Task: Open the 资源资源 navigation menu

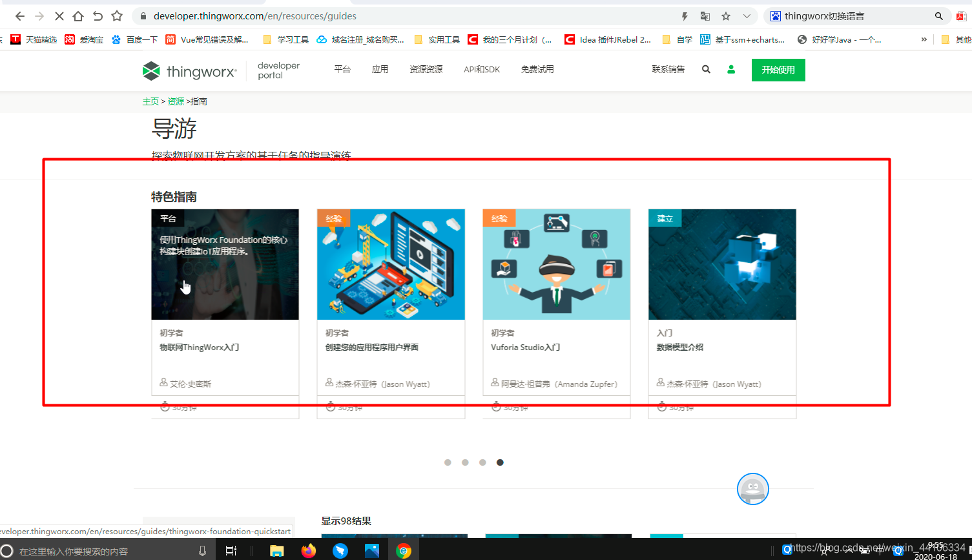Action: tap(426, 69)
